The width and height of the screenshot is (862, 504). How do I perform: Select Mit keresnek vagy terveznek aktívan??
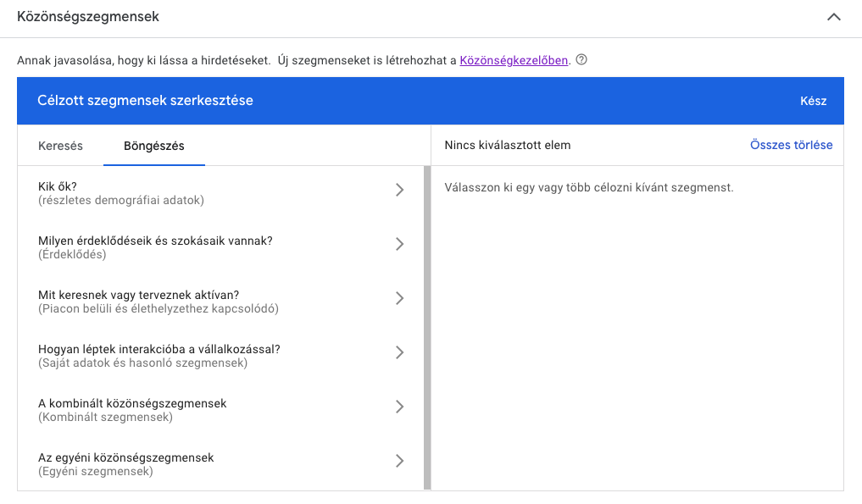[x=138, y=295]
